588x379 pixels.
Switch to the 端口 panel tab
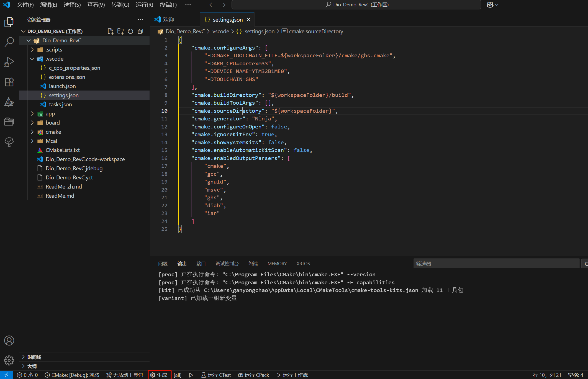coord(201,264)
